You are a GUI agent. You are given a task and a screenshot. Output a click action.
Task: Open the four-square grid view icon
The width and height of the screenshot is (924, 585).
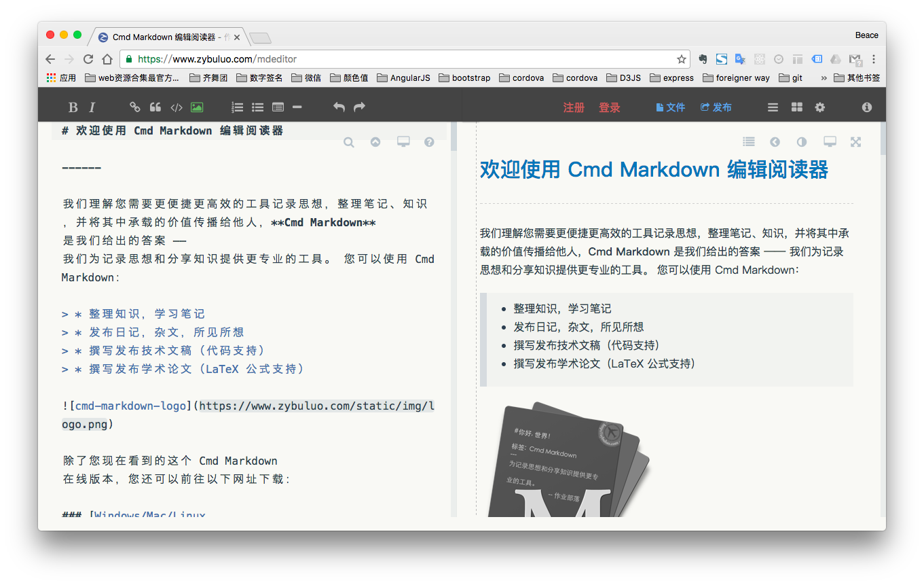[x=796, y=107]
